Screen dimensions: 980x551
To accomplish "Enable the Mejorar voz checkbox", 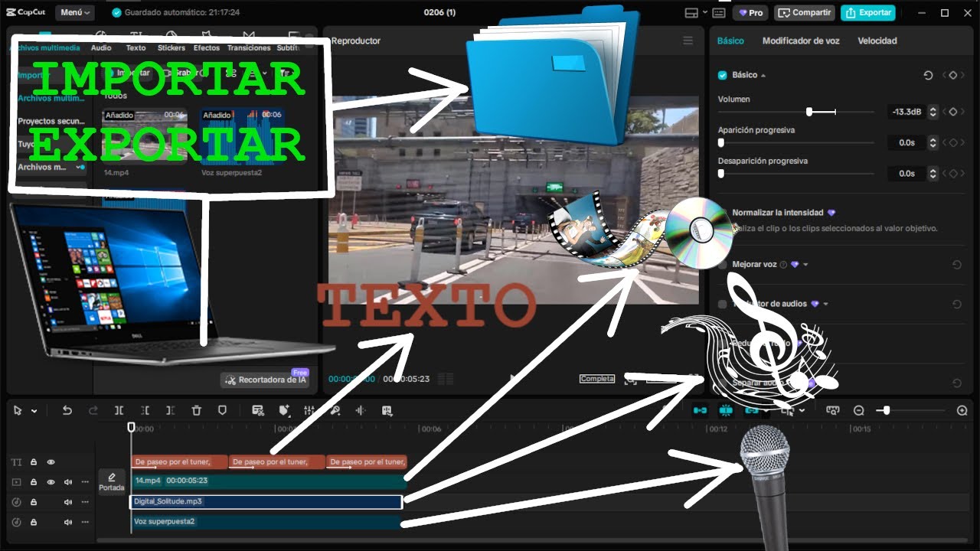I will point(722,264).
